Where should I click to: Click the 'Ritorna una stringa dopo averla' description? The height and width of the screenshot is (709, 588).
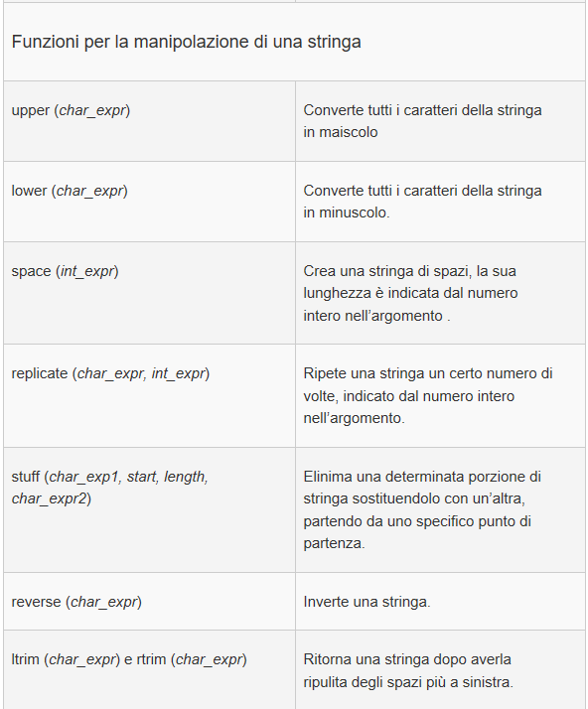(x=408, y=670)
